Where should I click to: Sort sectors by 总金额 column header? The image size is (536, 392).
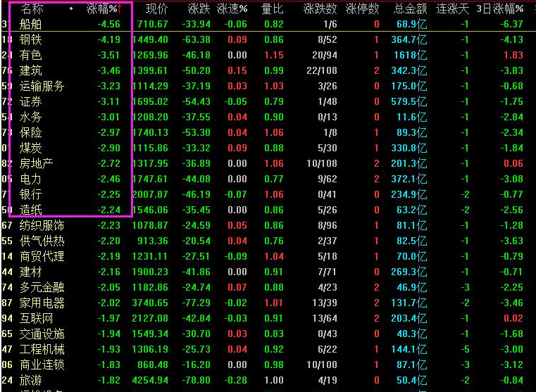pos(411,9)
